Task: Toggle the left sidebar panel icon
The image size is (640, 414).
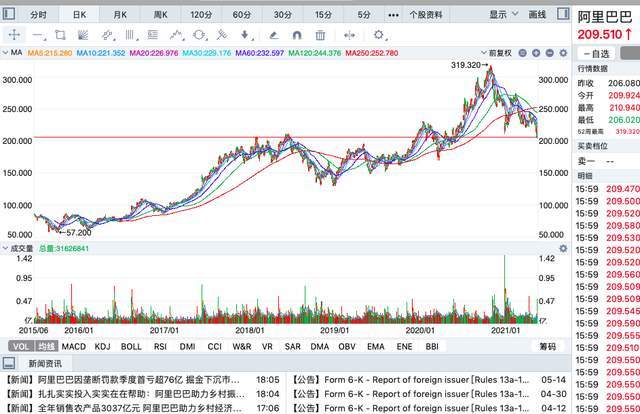Action: 8,14
